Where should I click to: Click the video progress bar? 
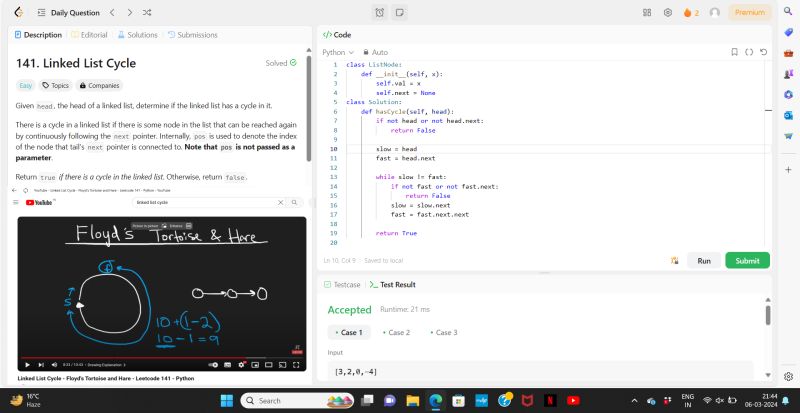[x=162, y=357]
